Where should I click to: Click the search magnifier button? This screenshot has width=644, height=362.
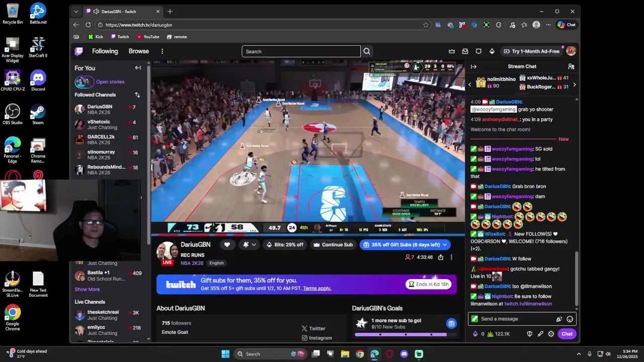click(367, 51)
